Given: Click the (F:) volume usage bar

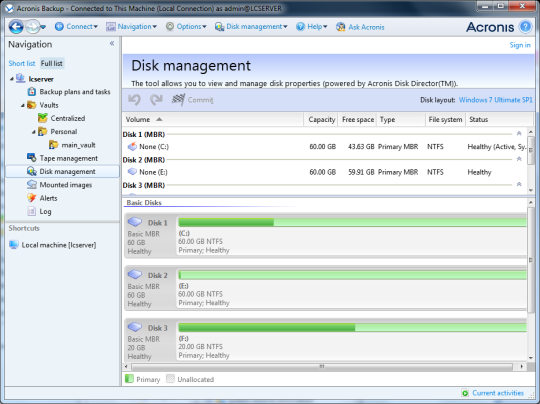Looking at the screenshot, I should pyautogui.click(x=352, y=327).
